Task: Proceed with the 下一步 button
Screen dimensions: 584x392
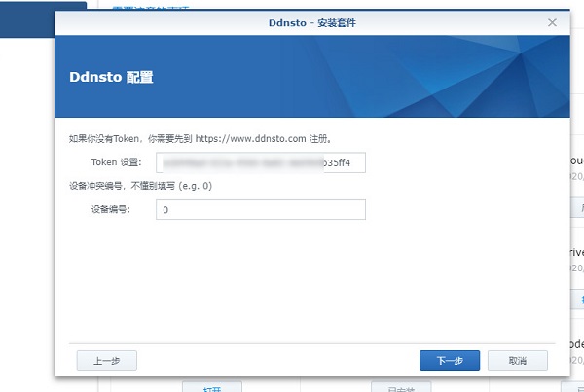Action: (450, 360)
